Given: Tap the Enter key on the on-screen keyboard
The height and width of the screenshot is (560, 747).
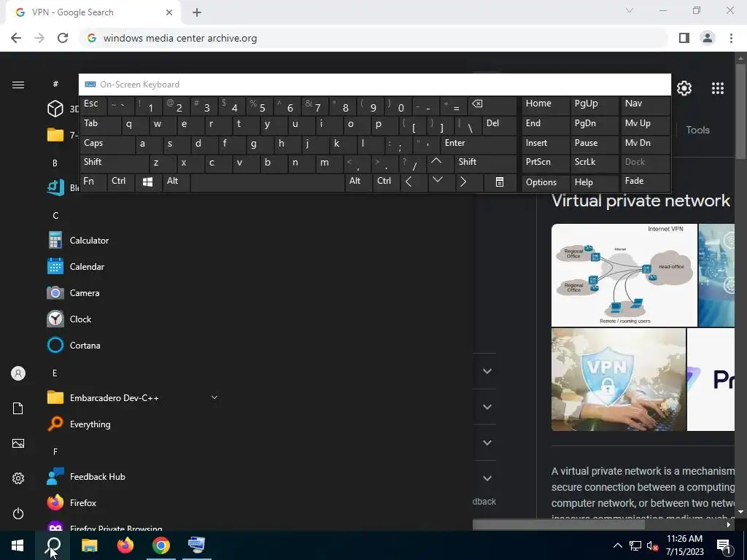Looking at the screenshot, I should tap(478, 144).
